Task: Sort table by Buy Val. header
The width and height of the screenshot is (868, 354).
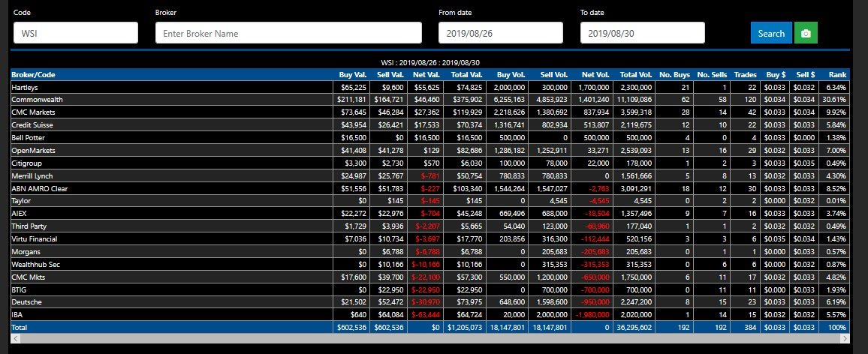Action: (353, 75)
